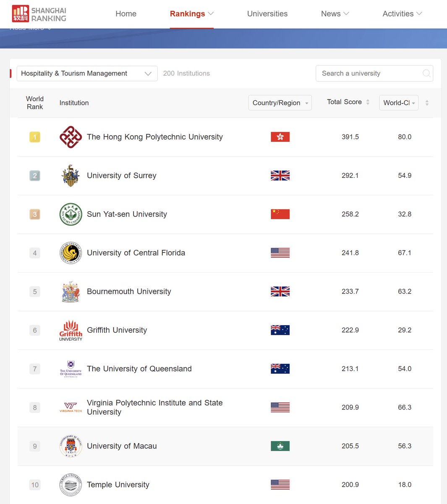Image resolution: width=447 pixels, height=504 pixels.
Task: Click US flag in Temple University row
Action: pos(280,485)
